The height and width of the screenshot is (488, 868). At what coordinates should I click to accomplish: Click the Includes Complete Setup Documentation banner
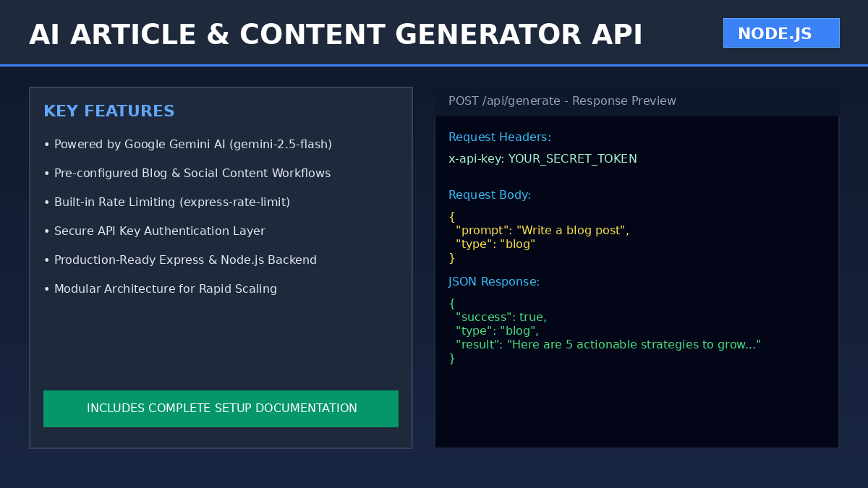(221, 408)
